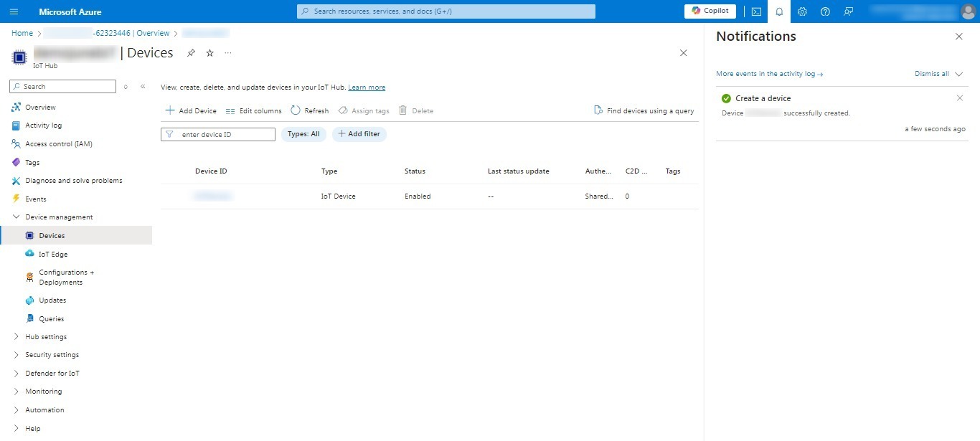The image size is (980, 441).
Task: Focus the enter device ID filter field
Action: (218, 134)
